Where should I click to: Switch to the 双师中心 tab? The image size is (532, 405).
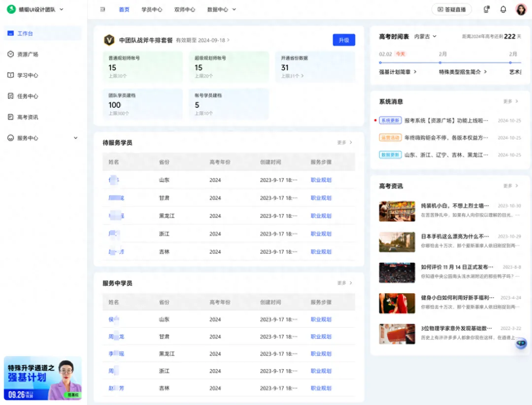(x=185, y=9)
